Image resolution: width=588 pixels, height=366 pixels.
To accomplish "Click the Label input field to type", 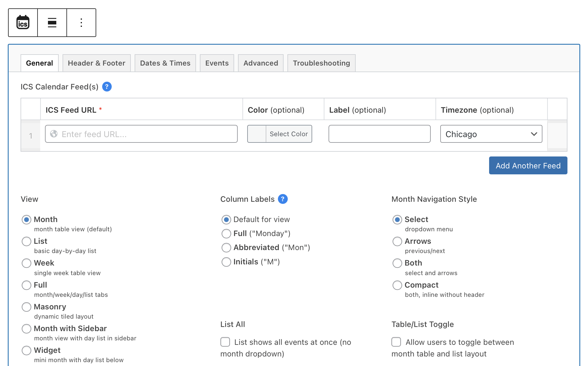I will click(x=379, y=134).
